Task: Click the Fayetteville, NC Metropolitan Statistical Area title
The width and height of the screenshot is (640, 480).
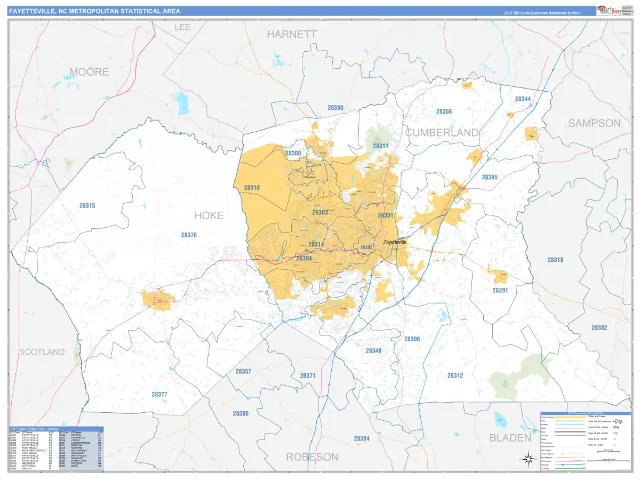Action: [x=94, y=11]
